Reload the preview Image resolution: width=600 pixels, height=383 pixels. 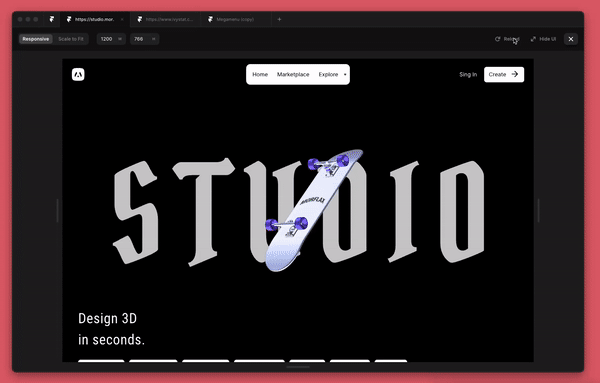[507, 39]
